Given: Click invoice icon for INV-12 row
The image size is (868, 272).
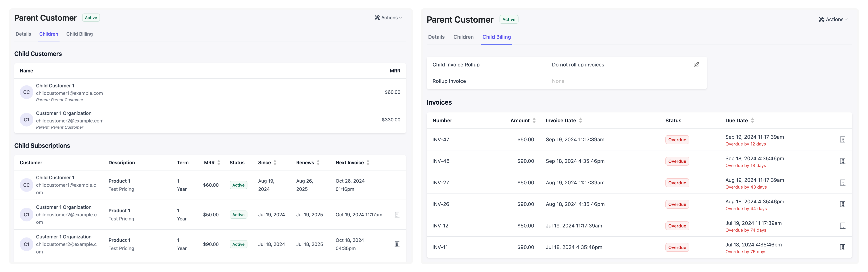Looking at the screenshot, I should [x=842, y=226].
